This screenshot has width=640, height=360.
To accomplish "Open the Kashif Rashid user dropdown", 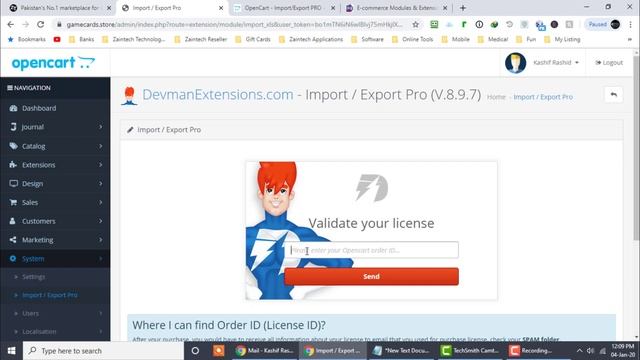I will coord(556,62).
